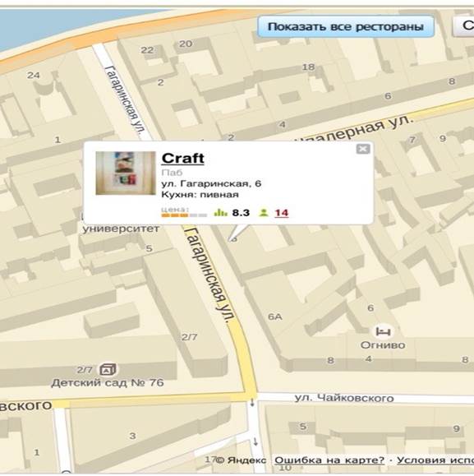Open the Craft photo thumbnail
The image size is (474, 476).
pos(126,173)
